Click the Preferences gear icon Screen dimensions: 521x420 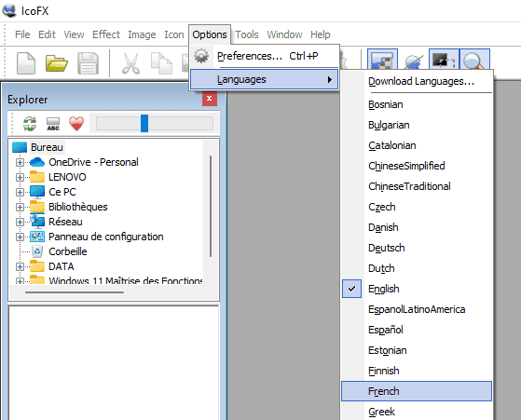(201, 56)
